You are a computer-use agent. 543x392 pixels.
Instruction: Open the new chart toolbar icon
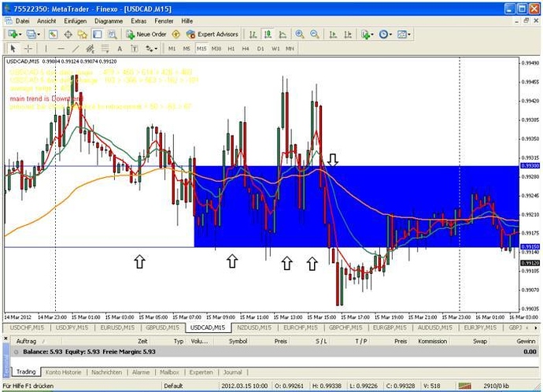[x=13, y=35]
